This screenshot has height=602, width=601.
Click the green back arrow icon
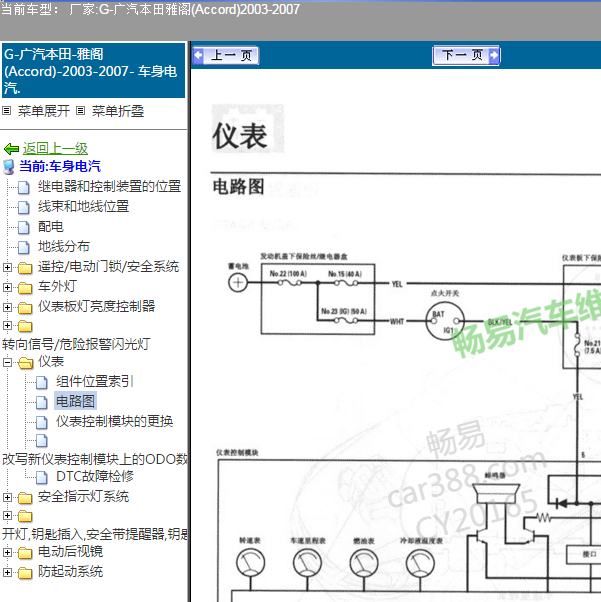pos(12,149)
